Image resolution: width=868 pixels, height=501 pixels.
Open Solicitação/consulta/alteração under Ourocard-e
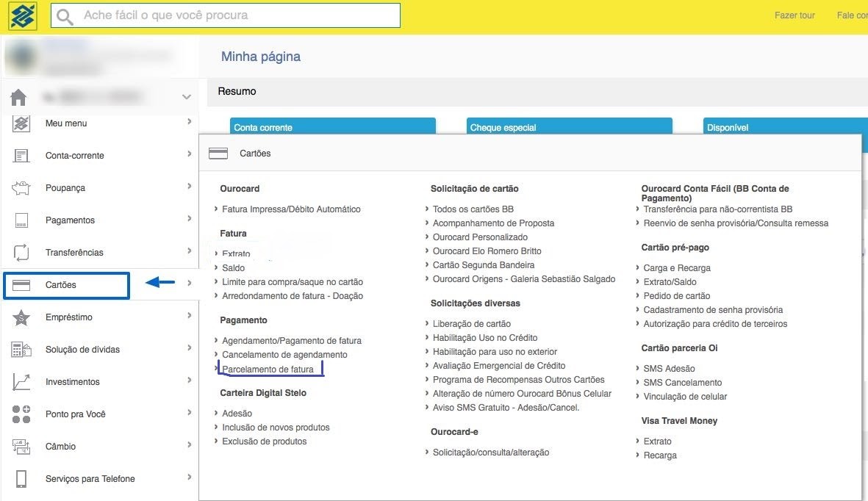point(491,453)
